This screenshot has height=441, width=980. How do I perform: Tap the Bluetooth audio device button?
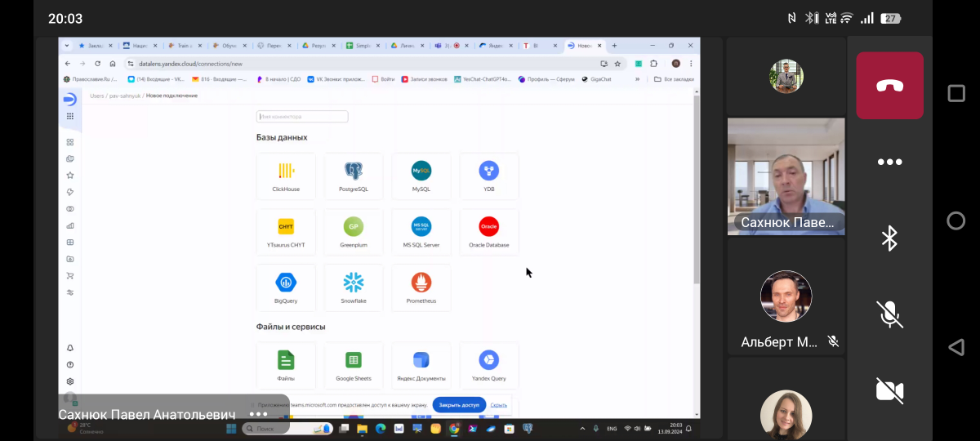click(x=889, y=238)
